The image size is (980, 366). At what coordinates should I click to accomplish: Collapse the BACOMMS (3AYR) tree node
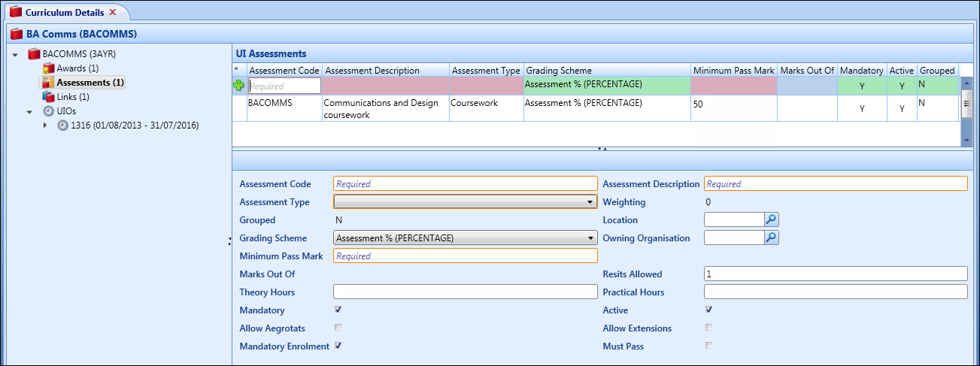(15, 55)
